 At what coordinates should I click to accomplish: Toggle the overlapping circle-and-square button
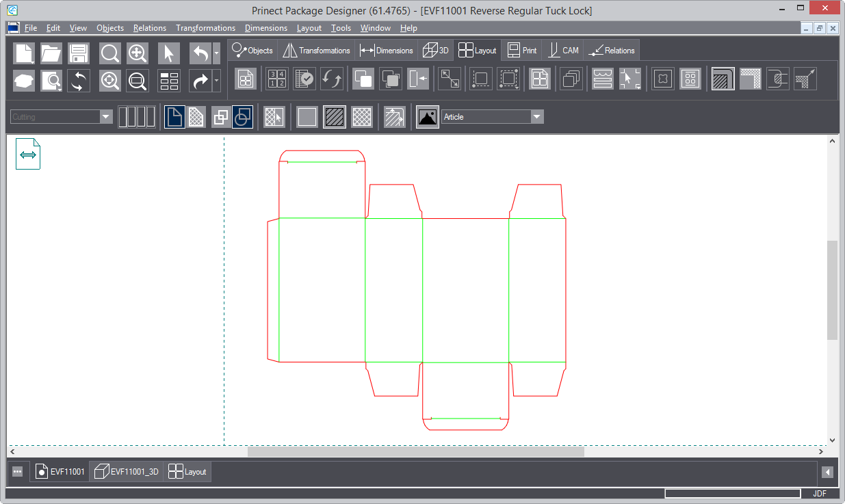[x=243, y=117]
